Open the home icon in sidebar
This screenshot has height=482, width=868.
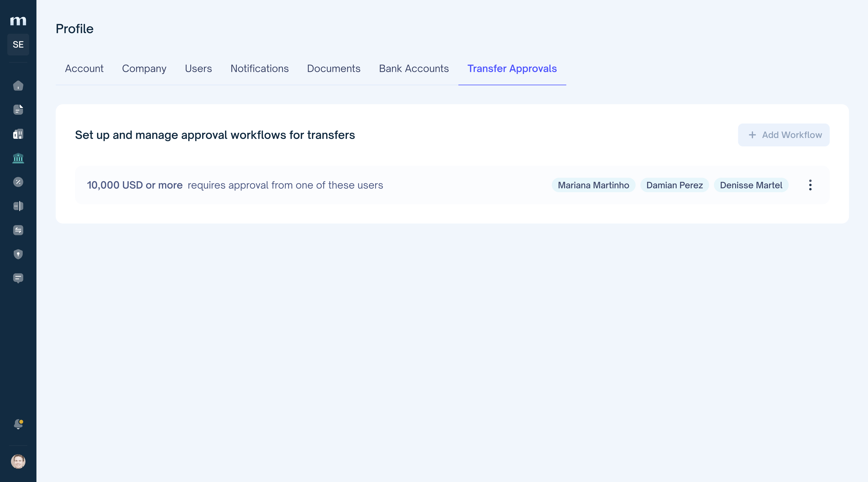18,86
